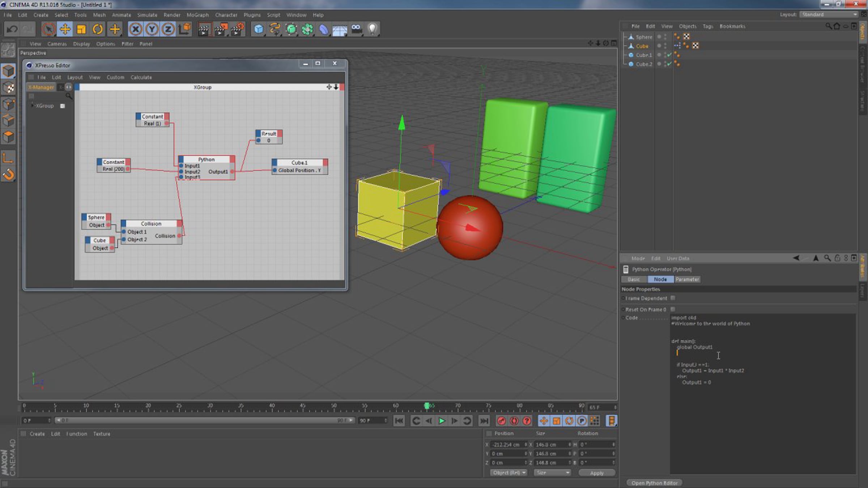The height and width of the screenshot is (488, 868).
Task: Click the Light object icon
Action: pyautogui.click(x=373, y=29)
